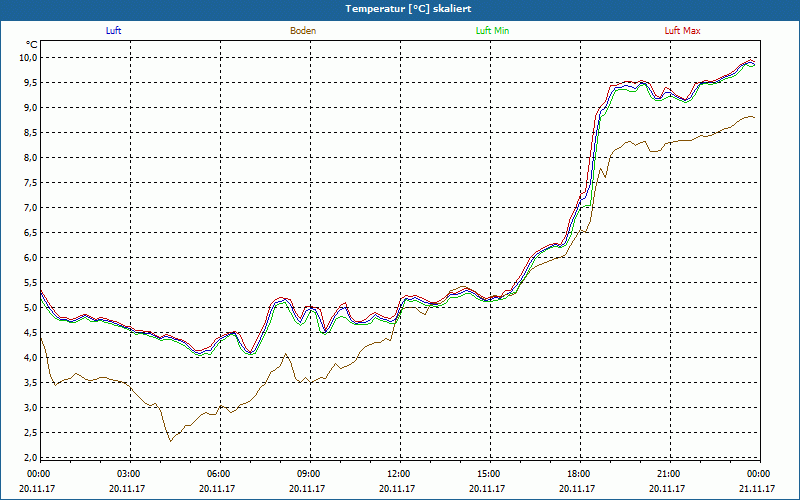Click the blue 'Luft' legend label
This screenshot has width=800, height=500.
(113, 31)
